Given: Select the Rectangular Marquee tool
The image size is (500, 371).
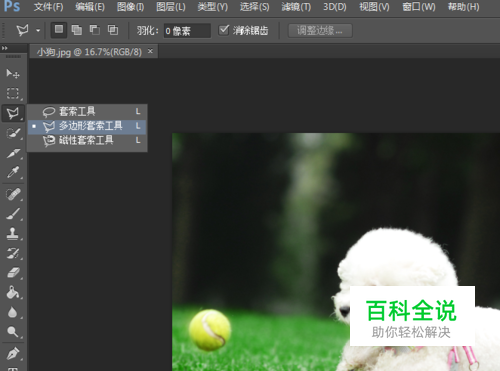Looking at the screenshot, I should (x=13, y=93).
